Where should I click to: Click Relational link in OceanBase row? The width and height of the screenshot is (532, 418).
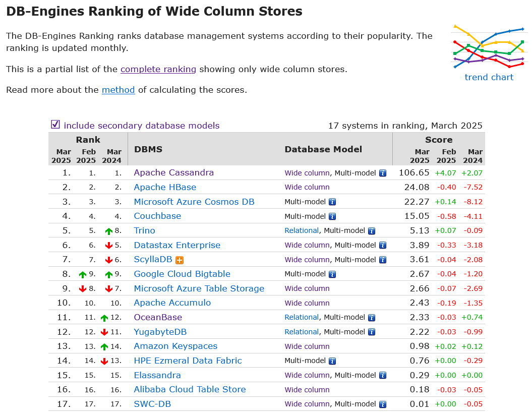[x=302, y=318]
